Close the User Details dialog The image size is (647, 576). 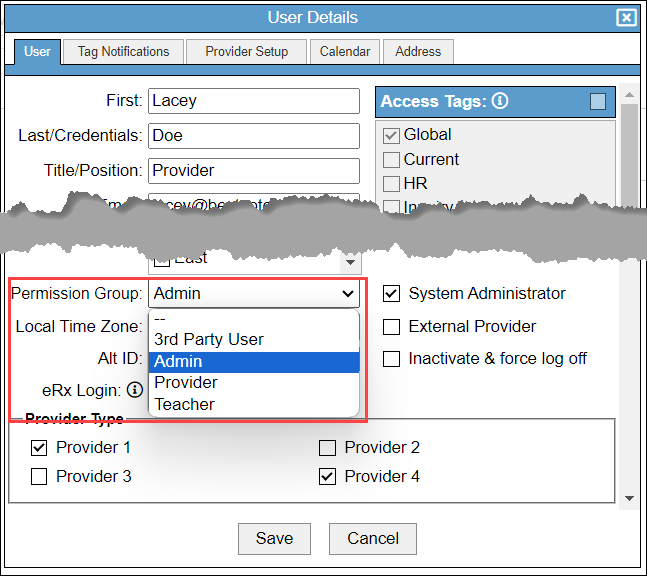pos(626,17)
